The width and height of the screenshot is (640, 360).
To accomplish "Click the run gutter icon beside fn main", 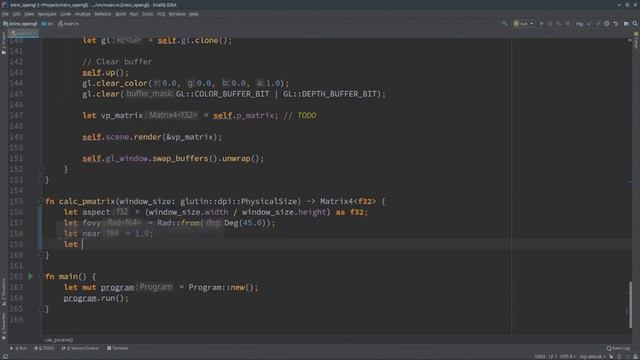I will 30,276.
